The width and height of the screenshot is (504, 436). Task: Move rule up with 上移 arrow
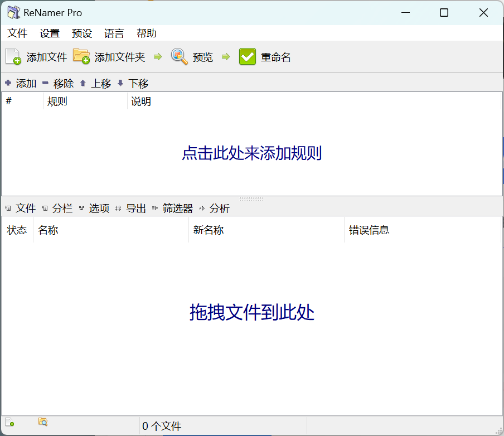(83, 84)
